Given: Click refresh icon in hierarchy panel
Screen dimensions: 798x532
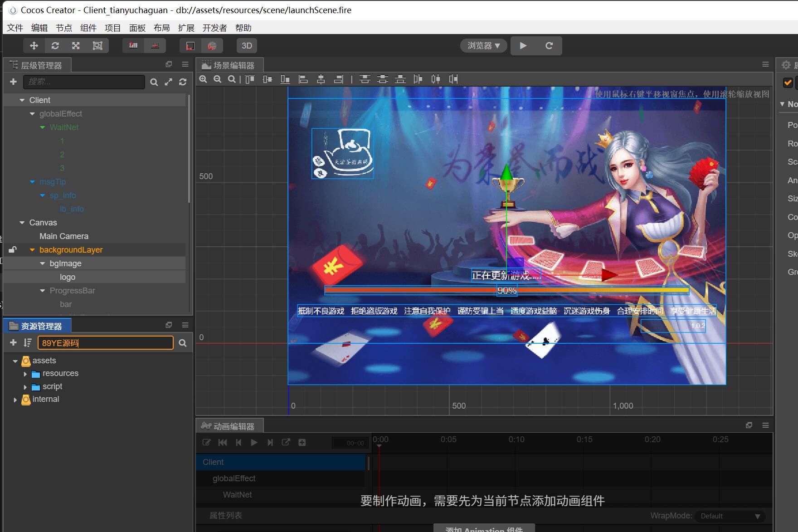Looking at the screenshot, I should pos(183,82).
